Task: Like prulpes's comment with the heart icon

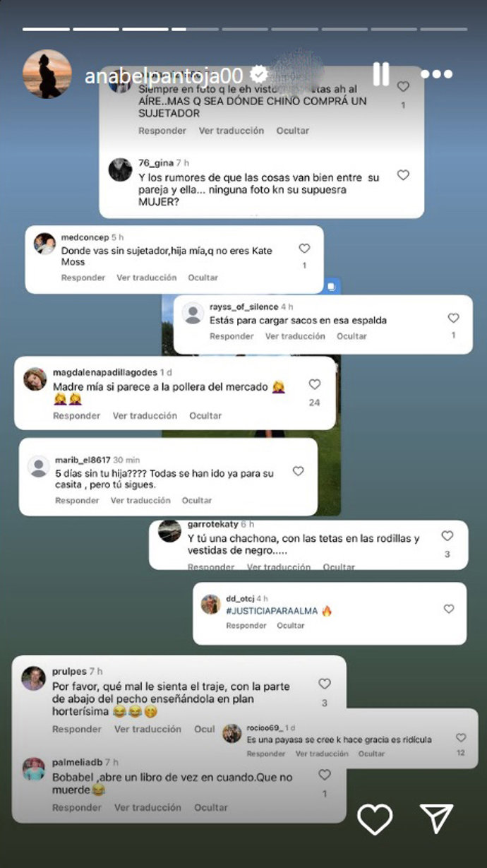Action: point(325,684)
